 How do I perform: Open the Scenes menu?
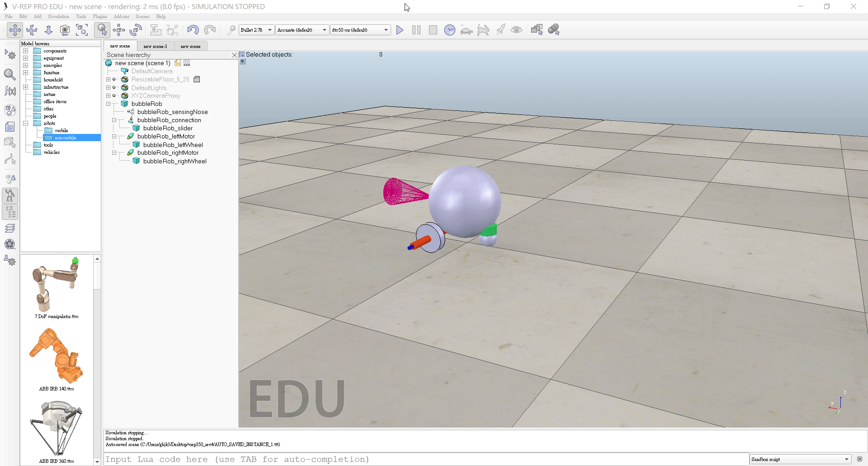[x=142, y=16]
